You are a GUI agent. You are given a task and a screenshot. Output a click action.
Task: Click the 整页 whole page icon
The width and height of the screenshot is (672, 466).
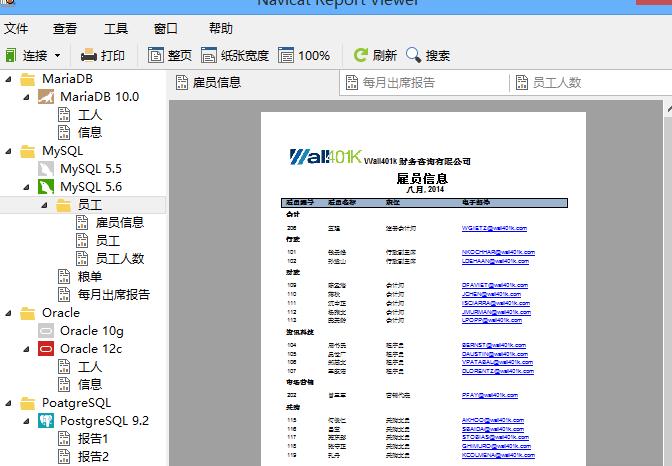click(x=156, y=55)
